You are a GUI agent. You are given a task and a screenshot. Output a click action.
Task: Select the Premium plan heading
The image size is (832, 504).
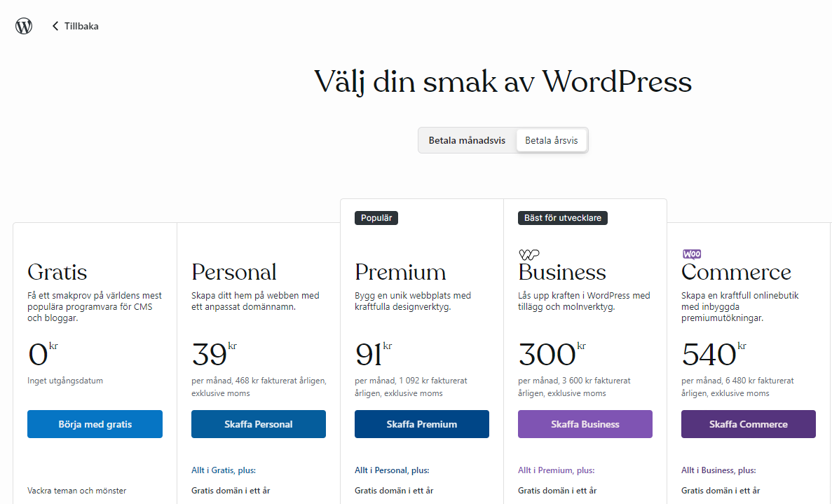400,271
